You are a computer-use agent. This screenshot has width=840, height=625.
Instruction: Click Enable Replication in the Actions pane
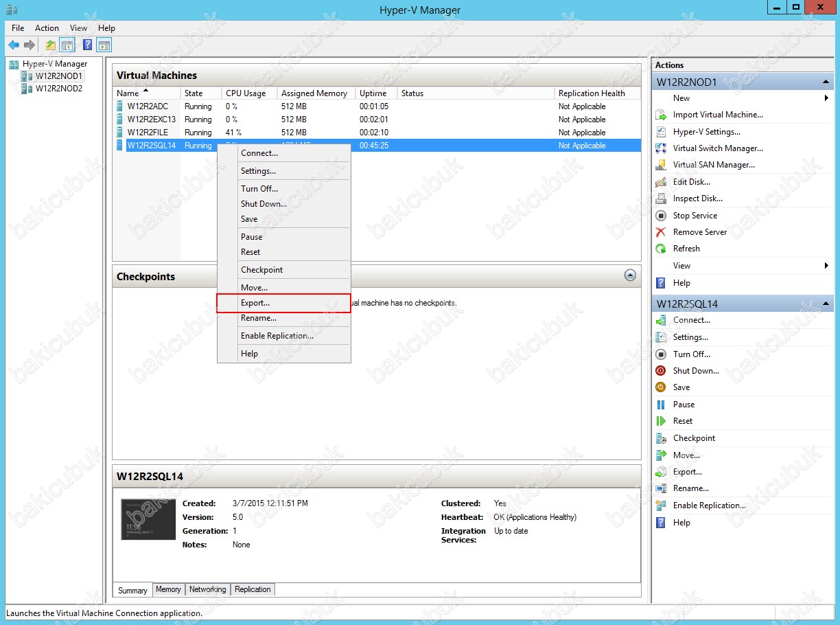709,505
